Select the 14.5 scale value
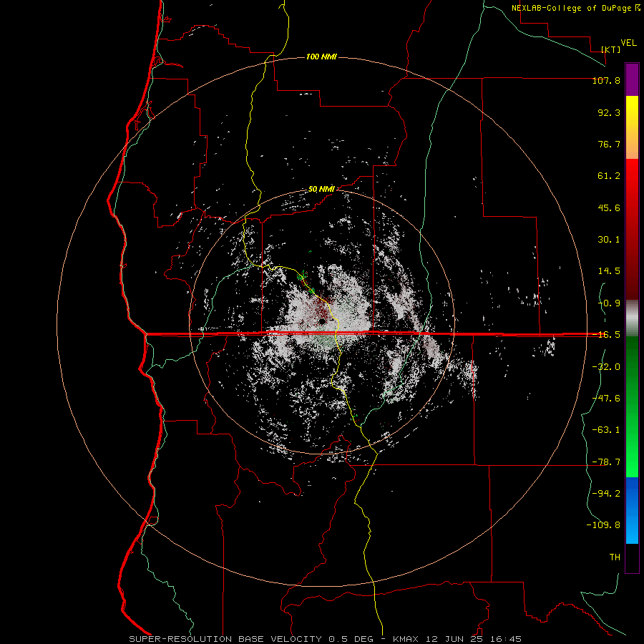The width and height of the screenshot is (644, 644). click(x=609, y=271)
